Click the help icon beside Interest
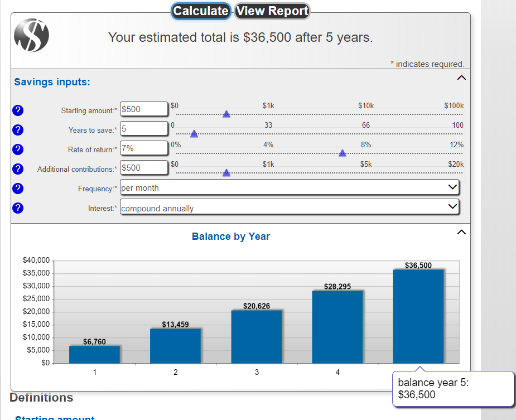516x420 pixels. 18,208
